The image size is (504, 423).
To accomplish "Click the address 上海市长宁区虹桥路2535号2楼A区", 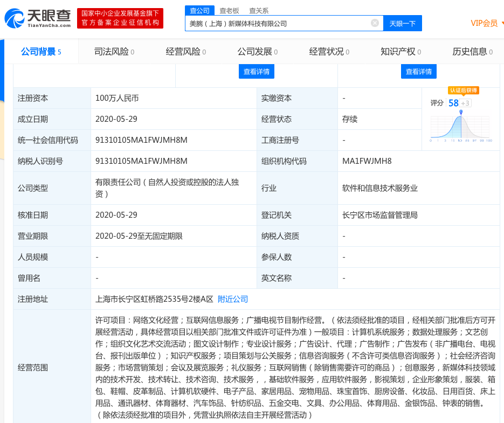I will [154, 299].
